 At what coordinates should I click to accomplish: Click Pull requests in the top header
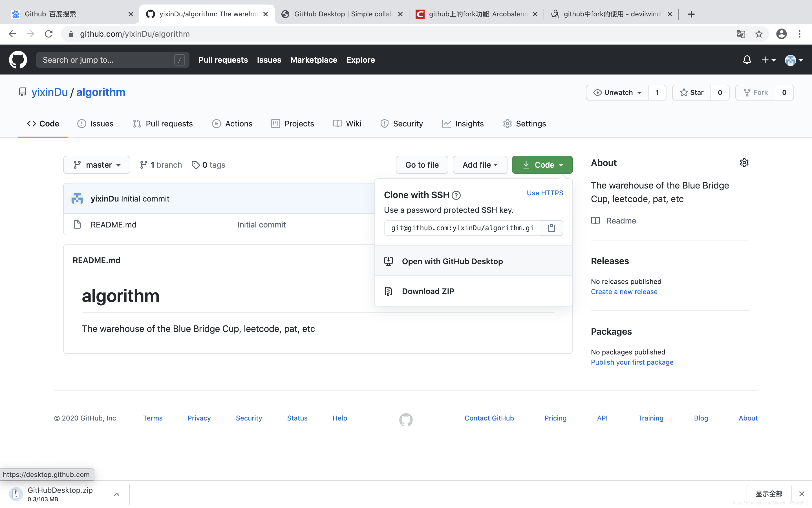pos(223,60)
